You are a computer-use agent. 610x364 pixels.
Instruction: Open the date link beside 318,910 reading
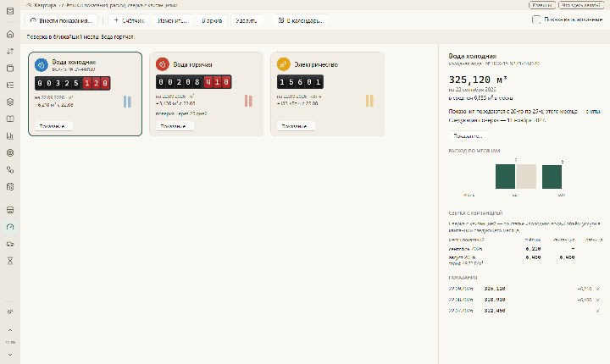(x=461, y=300)
